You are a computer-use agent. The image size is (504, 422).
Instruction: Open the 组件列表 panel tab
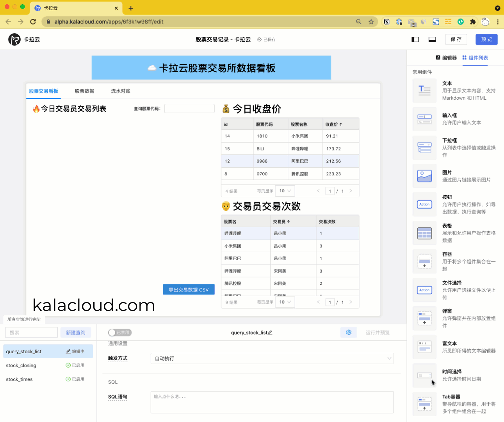[x=475, y=58]
